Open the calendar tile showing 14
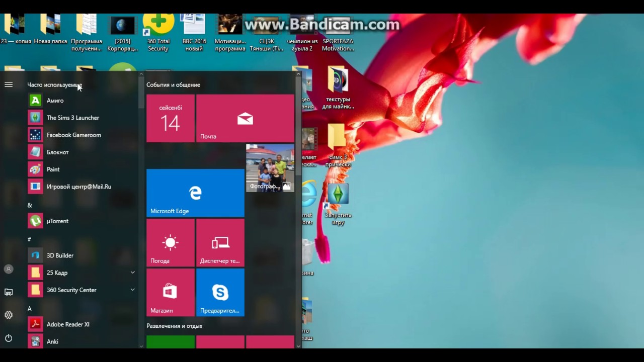Viewport: 644px width, 362px height. pos(170,118)
